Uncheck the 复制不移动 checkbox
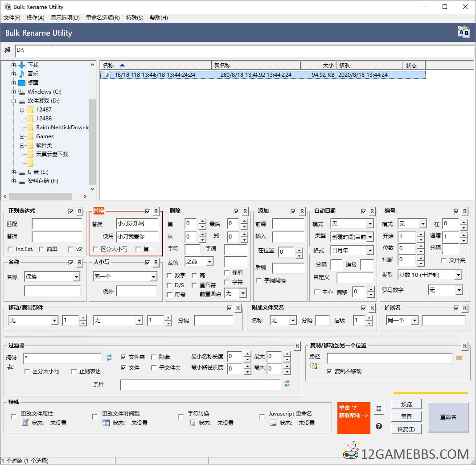Screen dimensions: 476x465 pyautogui.click(x=329, y=371)
